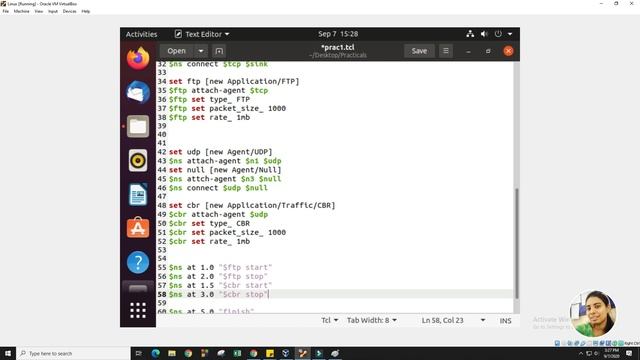Show the applications grid
The image size is (640, 360).
pos(138,310)
